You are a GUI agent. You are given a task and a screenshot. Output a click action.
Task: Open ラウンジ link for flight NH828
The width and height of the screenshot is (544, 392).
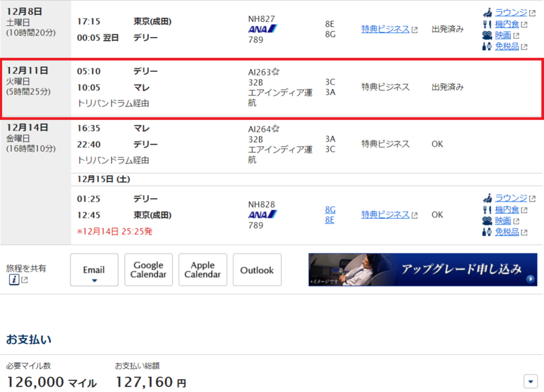point(511,198)
